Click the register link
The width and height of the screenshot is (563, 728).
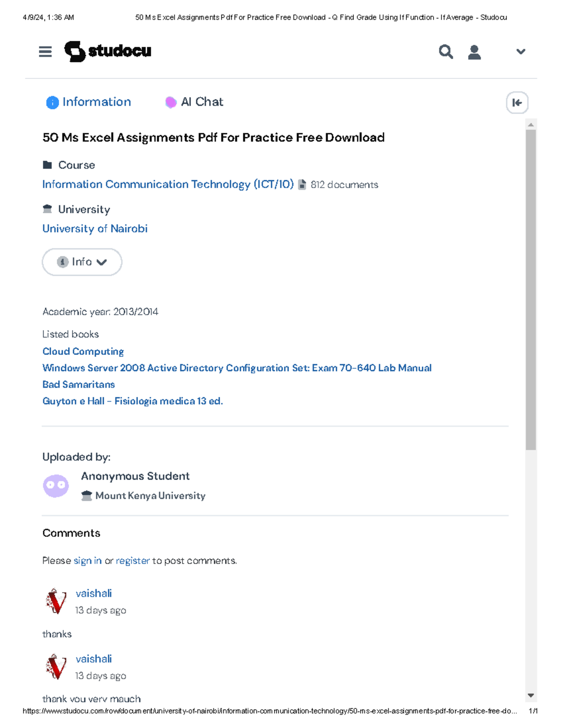tap(133, 561)
